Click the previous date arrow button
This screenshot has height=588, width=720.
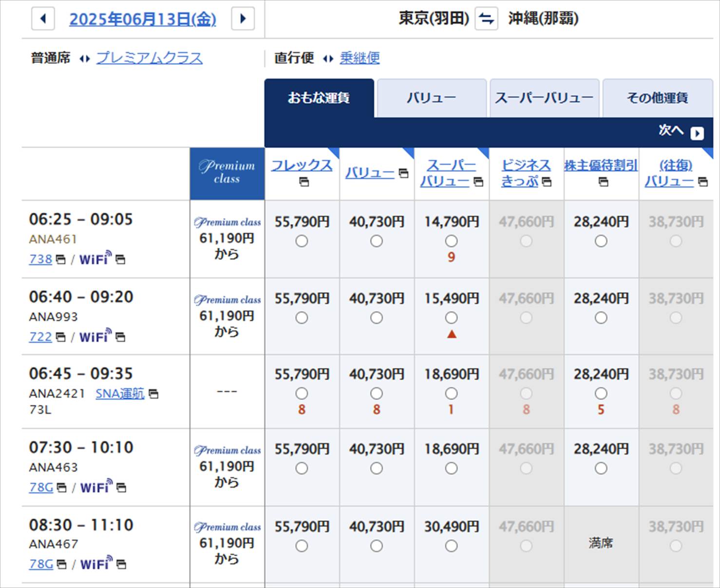pyautogui.click(x=43, y=19)
